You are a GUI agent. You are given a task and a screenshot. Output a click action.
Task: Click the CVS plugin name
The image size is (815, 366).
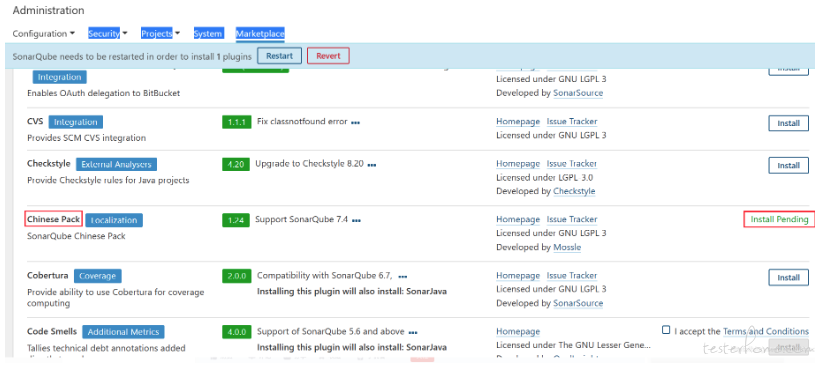click(35, 122)
